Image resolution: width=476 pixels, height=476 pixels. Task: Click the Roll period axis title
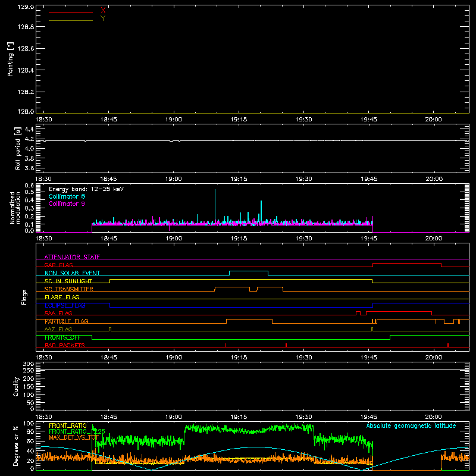coord(18,148)
